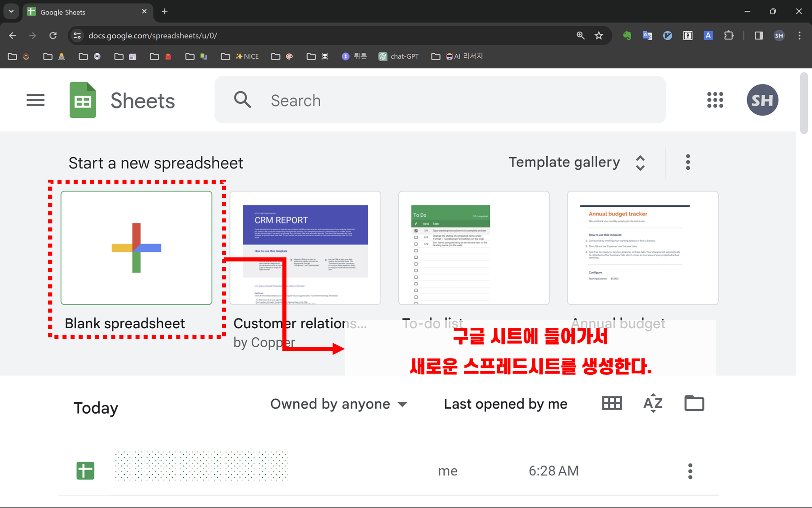The image size is (812, 508).
Task: Create a Blank spreadsheet from the thumbnail
Action: [136, 248]
